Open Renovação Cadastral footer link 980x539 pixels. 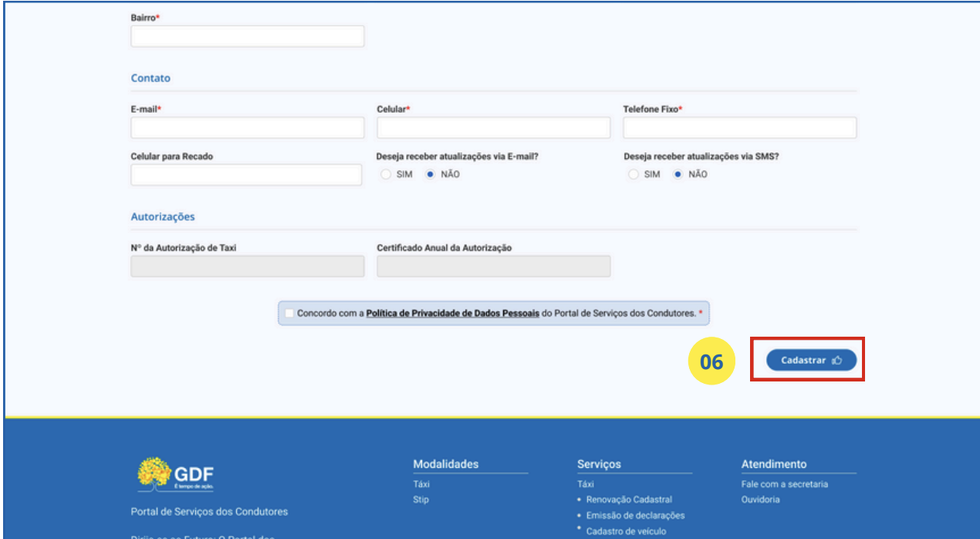tap(628, 500)
